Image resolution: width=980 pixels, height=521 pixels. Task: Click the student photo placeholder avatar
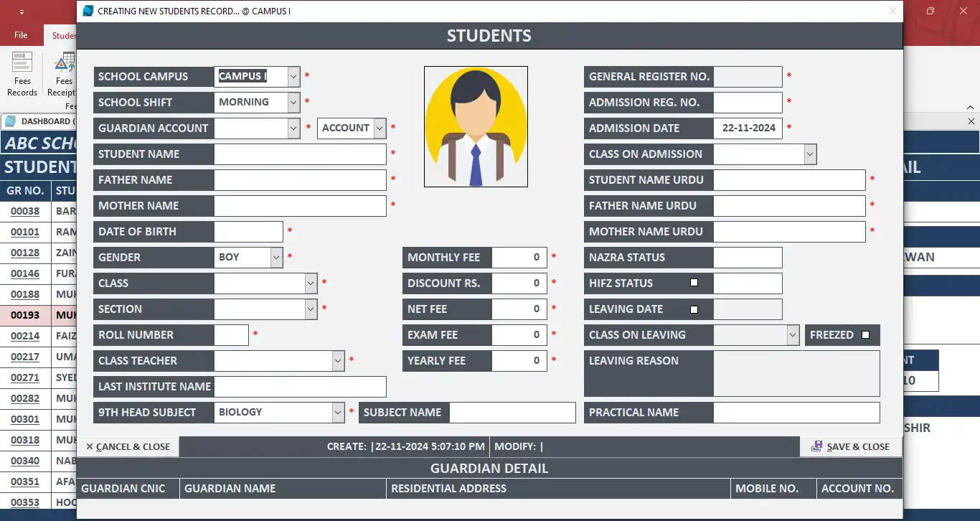pyautogui.click(x=476, y=127)
